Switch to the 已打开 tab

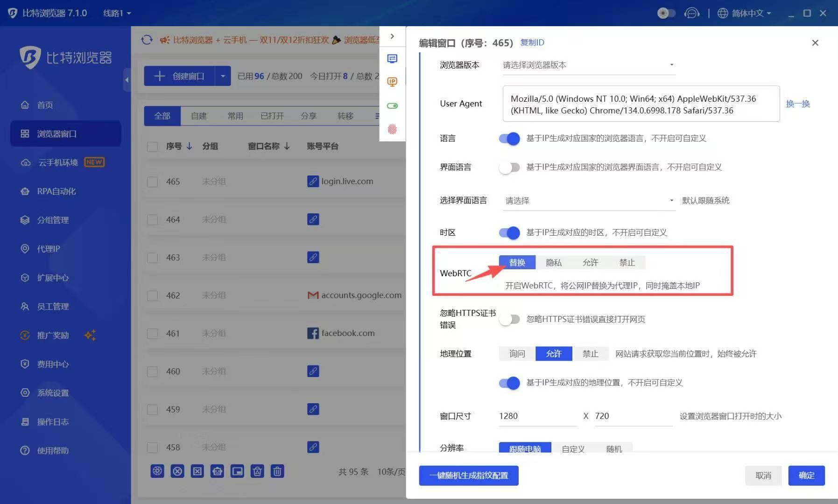click(272, 116)
